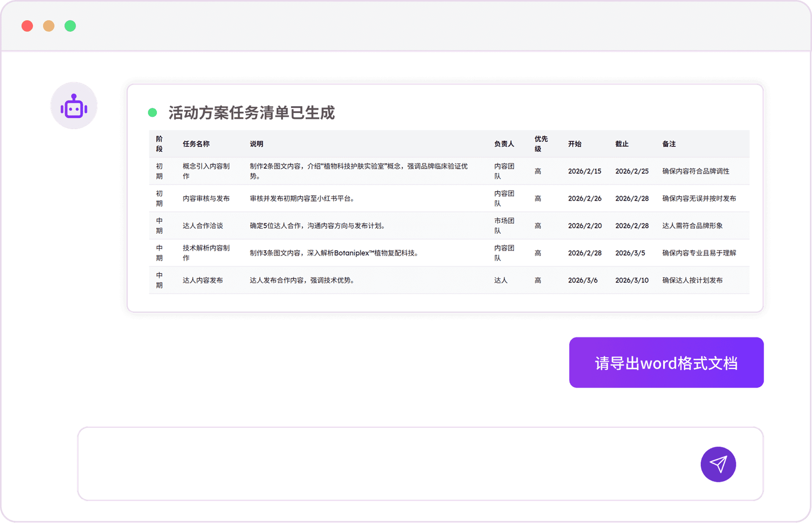812x523 pixels.
Task: Click the green traffic light dot
Action: (x=70, y=26)
